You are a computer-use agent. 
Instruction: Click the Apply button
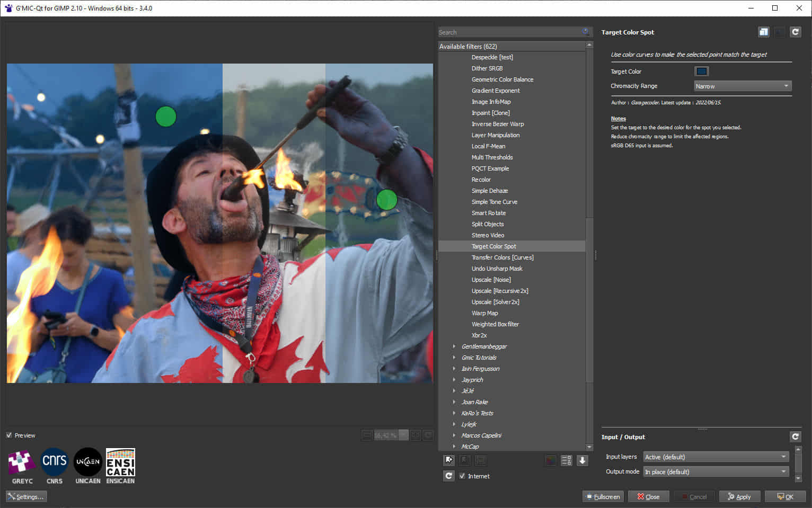pos(739,496)
